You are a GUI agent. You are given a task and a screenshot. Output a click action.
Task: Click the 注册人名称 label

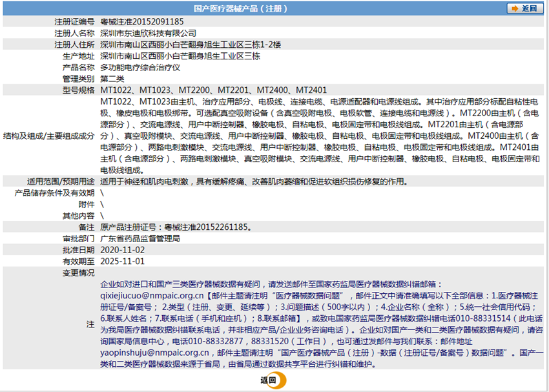click(74, 33)
